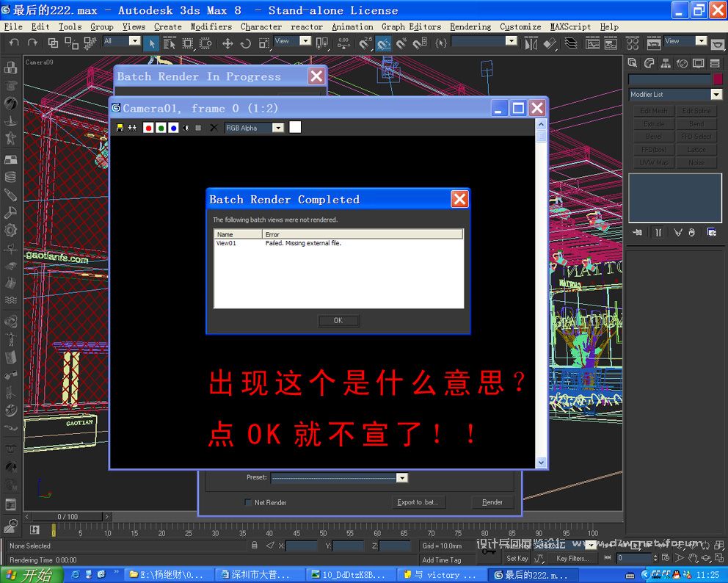Screen dimensions: 728x583
Task: Open the Layer Manager icon
Action: pos(571,43)
